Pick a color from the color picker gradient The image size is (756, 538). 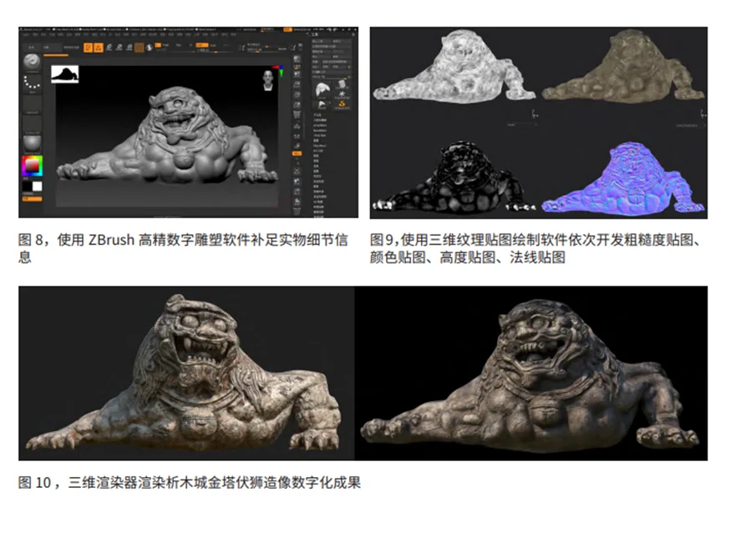[32, 165]
